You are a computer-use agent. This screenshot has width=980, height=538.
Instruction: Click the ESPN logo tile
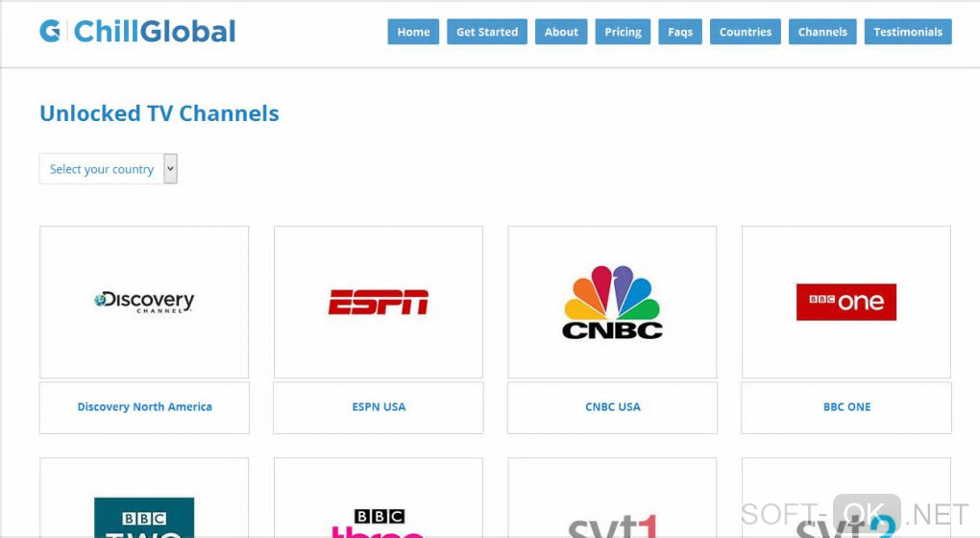pyautogui.click(x=379, y=303)
